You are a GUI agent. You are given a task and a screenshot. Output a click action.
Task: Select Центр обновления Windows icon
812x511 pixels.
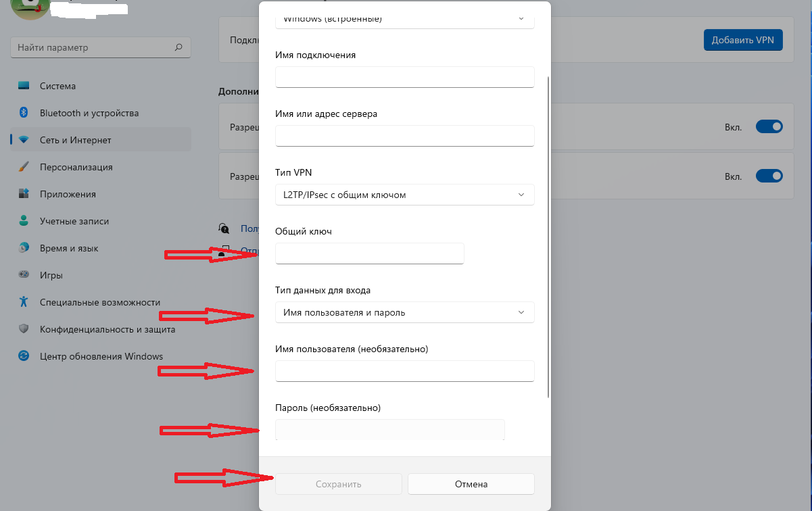click(x=21, y=356)
